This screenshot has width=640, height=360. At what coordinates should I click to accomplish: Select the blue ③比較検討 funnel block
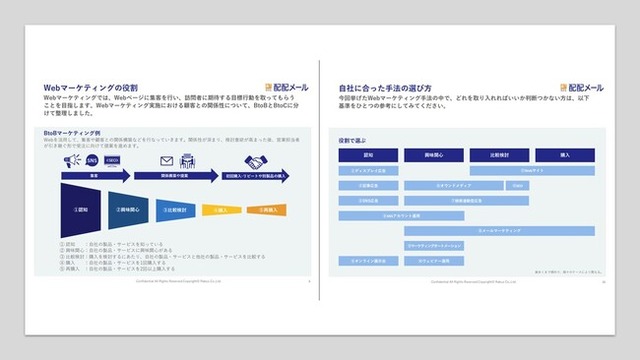[176, 210]
